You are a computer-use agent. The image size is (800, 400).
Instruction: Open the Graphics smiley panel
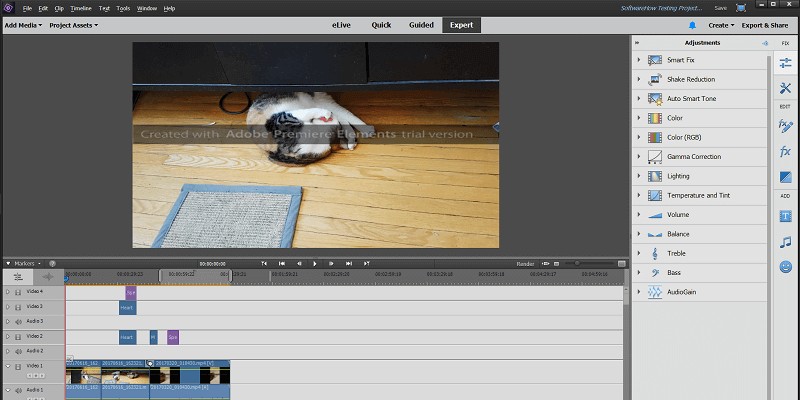click(786, 266)
